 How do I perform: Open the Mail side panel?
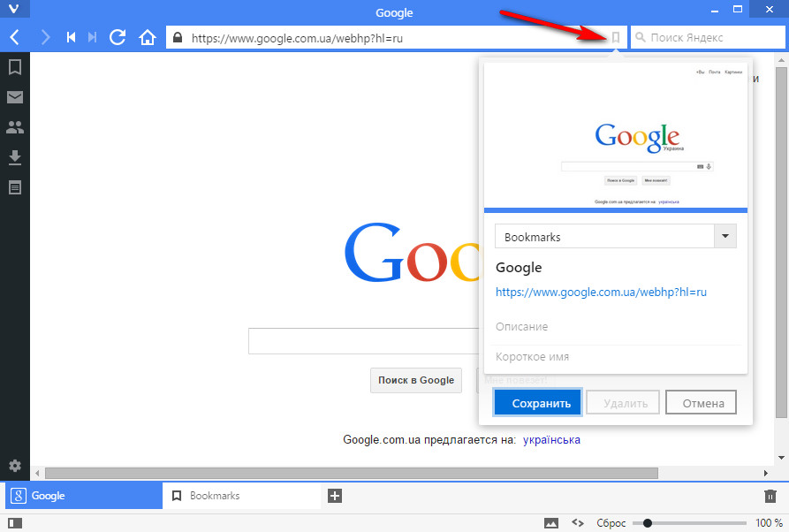pos(15,97)
